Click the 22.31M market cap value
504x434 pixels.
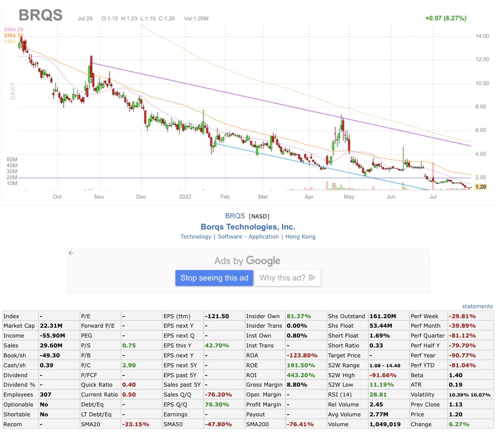(x=51, y=326)
